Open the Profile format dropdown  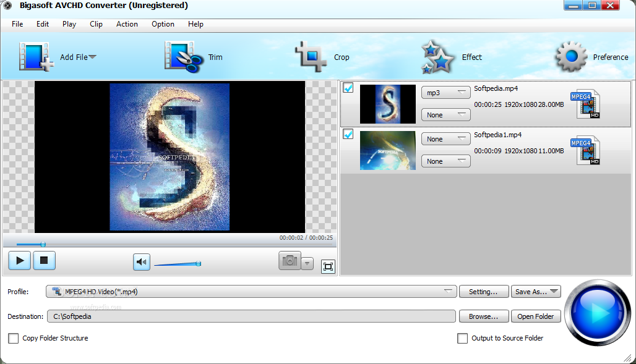(251, 292)
